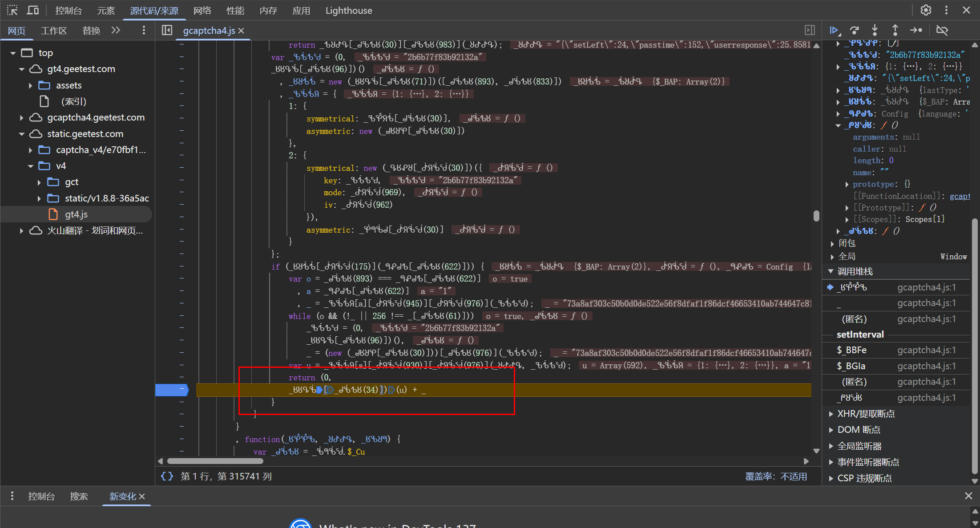Viewport: 980px width, 528px height.
Task: Expand the 全局 scope section
Action: pos(832,257)
